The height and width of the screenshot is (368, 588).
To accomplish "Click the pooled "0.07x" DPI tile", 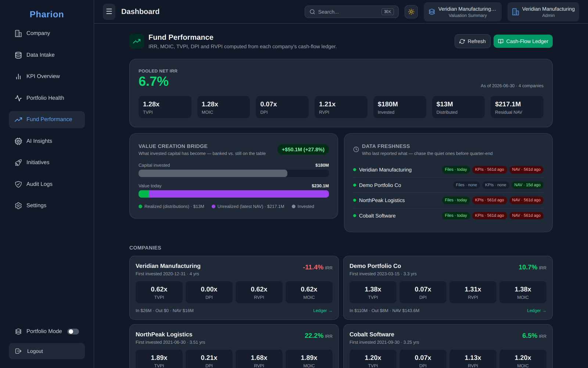I will point(282,107).
